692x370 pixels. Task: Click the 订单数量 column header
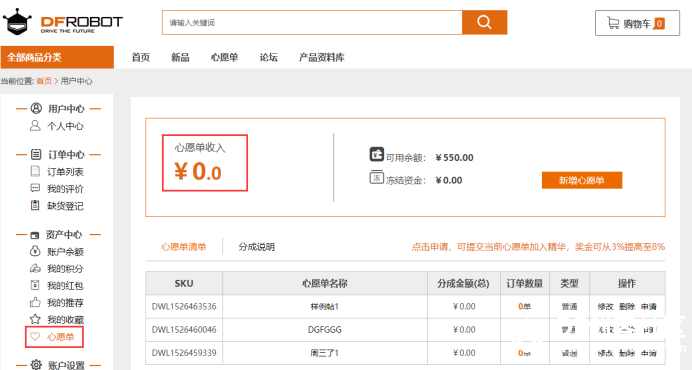coord(525,283)
